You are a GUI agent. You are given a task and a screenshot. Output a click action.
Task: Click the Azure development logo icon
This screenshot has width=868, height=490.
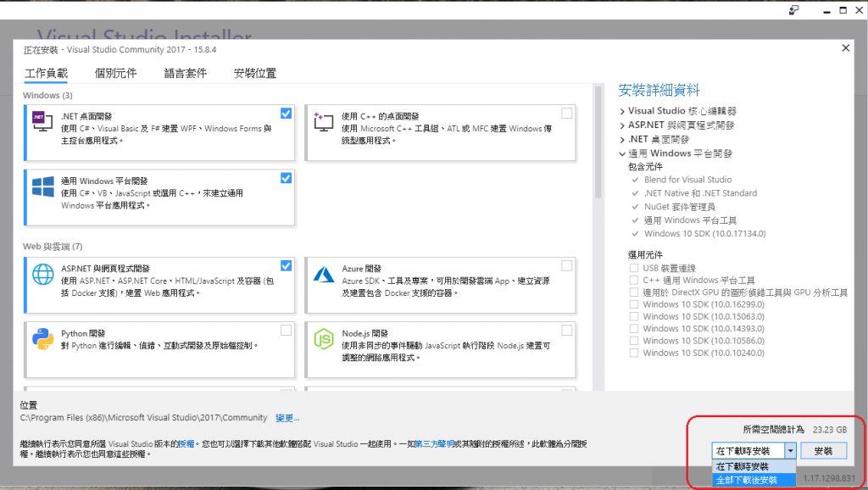tap(324, 274)
